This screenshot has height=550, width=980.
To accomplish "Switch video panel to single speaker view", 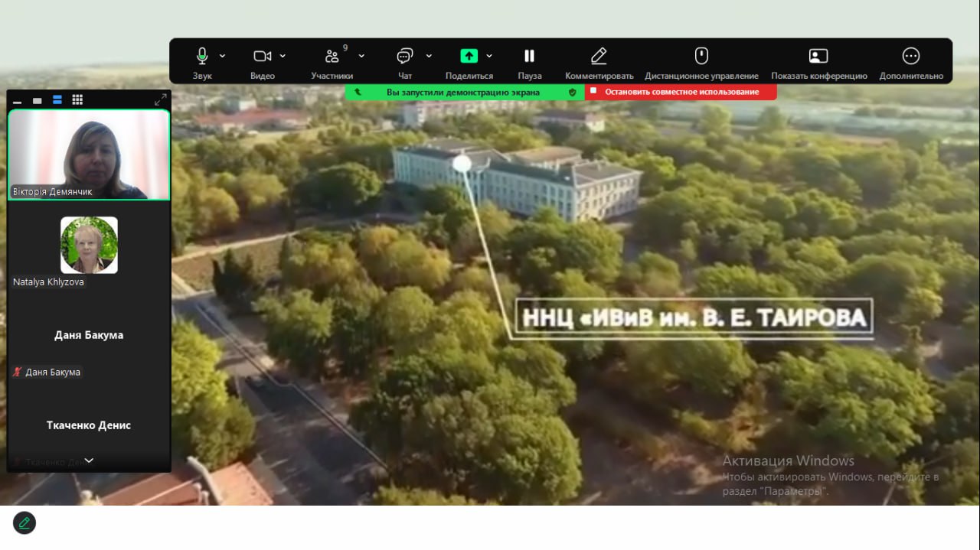I will point(37,100).
